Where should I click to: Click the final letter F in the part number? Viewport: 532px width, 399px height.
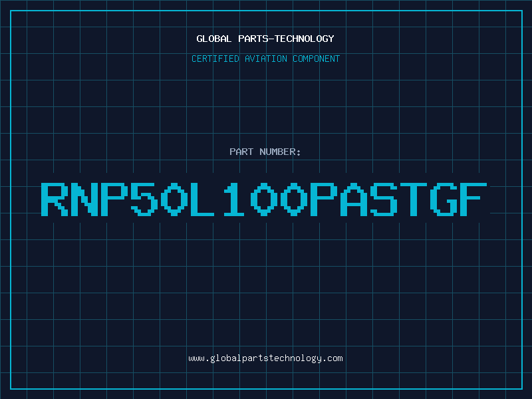point(475,199)
